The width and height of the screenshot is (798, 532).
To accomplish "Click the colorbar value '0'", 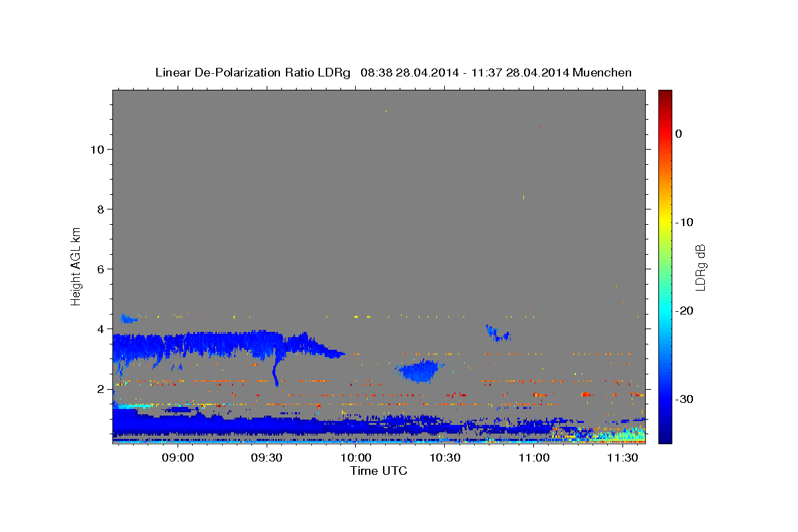I will [679, 134].
